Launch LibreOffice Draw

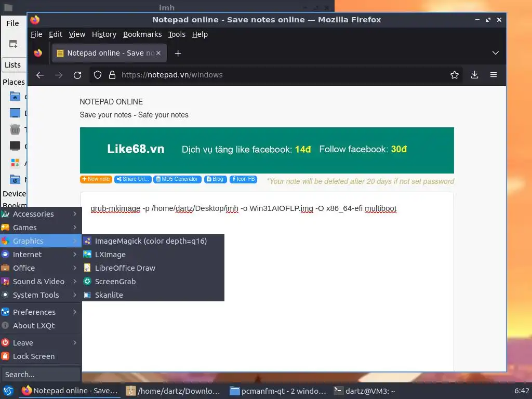(153, 269)
